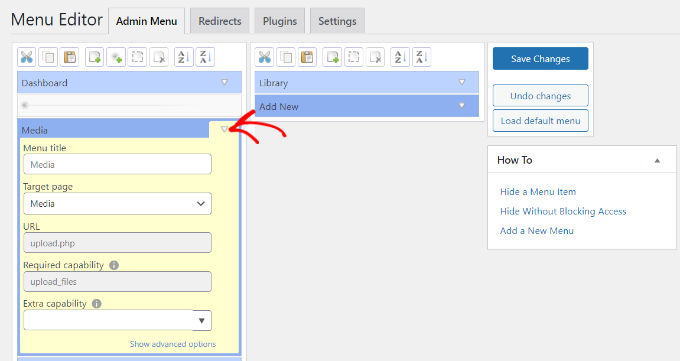This screenshot has width=680, height=361.
Task: Sort submenu items Z to A descending
Action: 421,57
